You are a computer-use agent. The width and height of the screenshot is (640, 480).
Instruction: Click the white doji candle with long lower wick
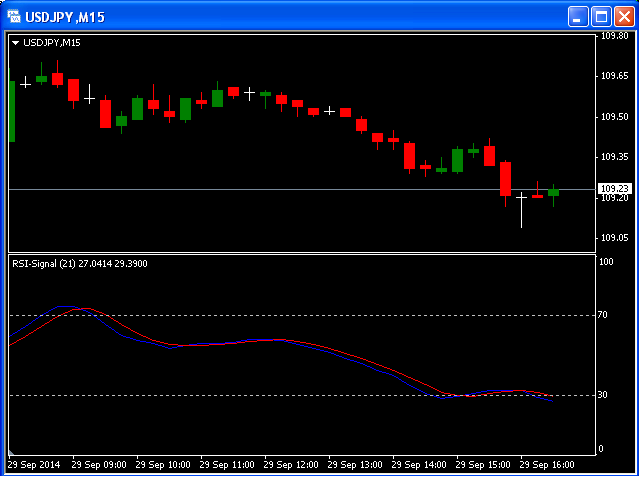coord(521,199)
